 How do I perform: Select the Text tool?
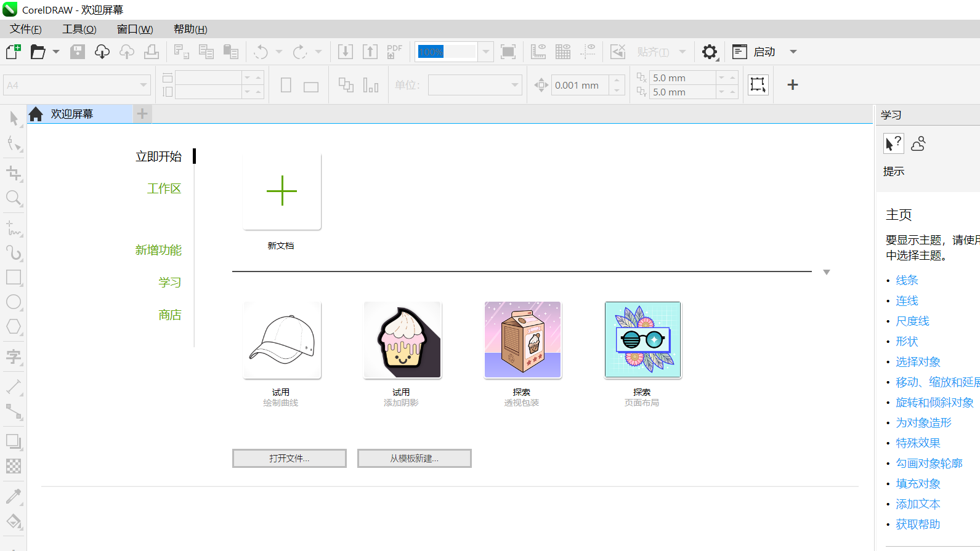pos(14,356)
